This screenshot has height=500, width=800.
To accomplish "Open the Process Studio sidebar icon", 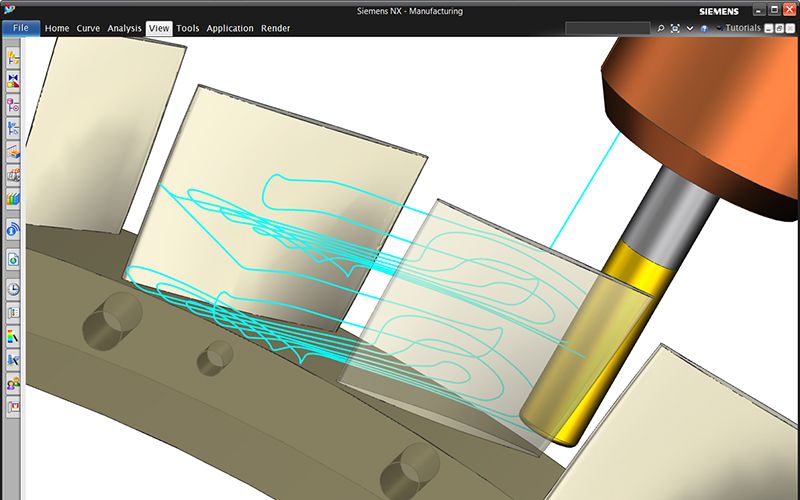I will point(13,313).
